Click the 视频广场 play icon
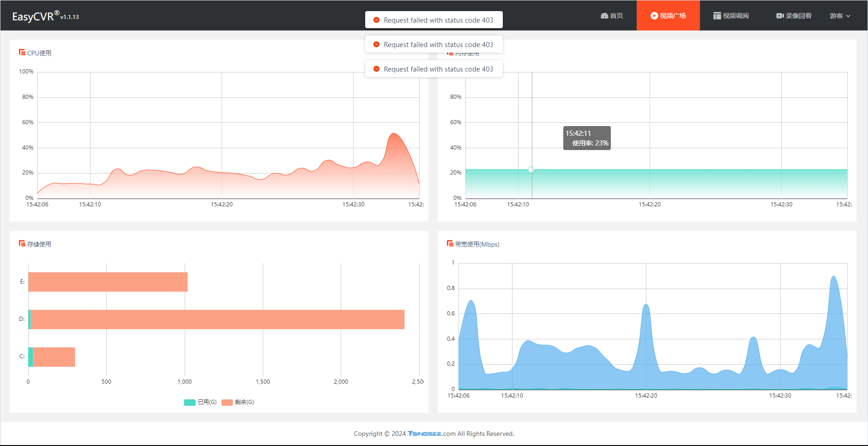The image size is (868, 446). coord(654,16)
